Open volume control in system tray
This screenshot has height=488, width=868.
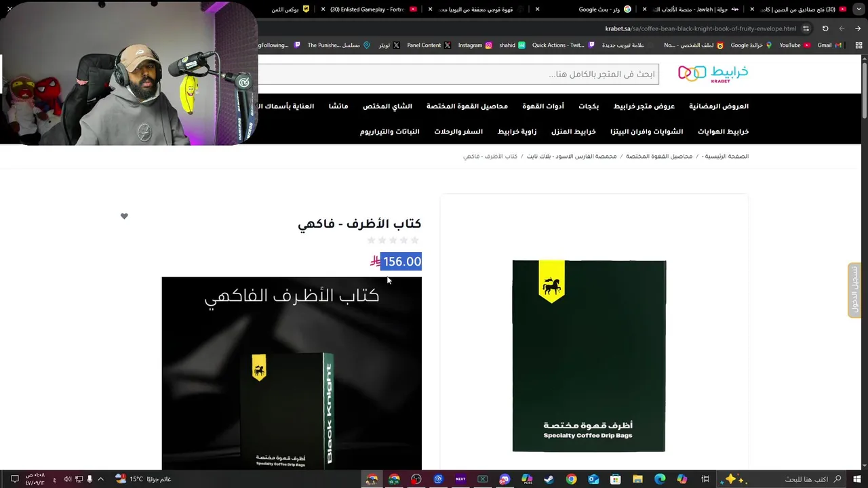click(67, 479)
